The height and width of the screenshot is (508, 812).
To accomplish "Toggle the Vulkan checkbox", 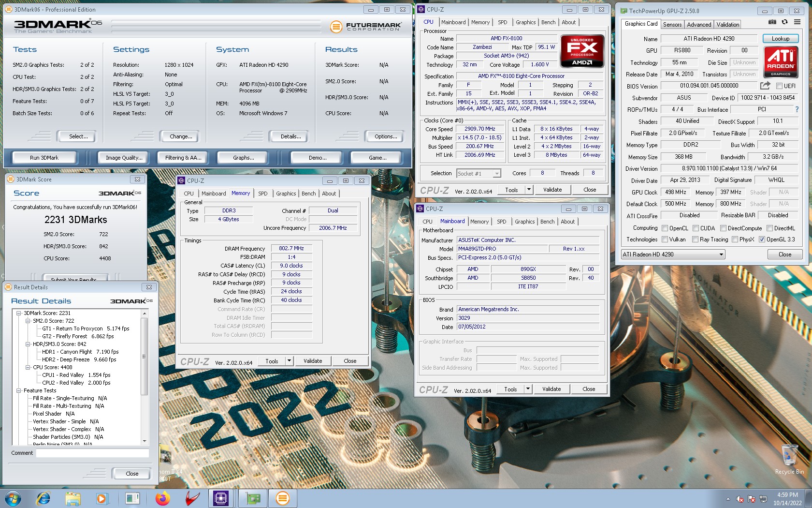I will tap(665, 239).
